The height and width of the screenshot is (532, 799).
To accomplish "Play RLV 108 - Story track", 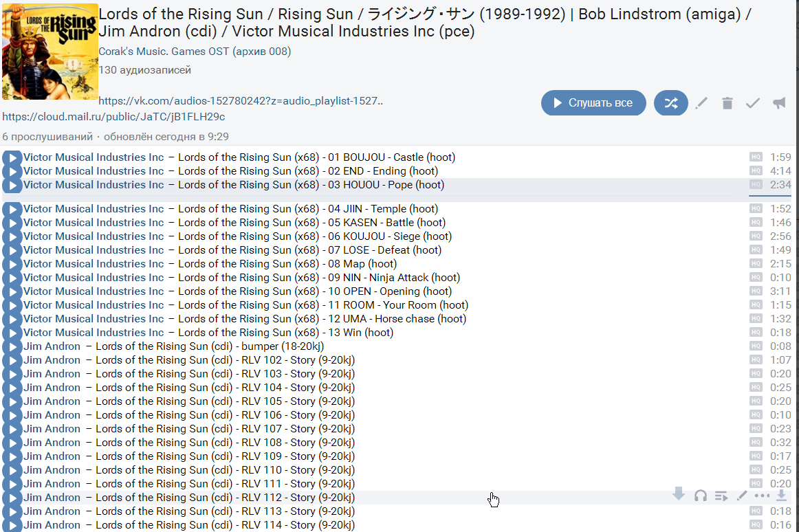I will coord(12,443).
